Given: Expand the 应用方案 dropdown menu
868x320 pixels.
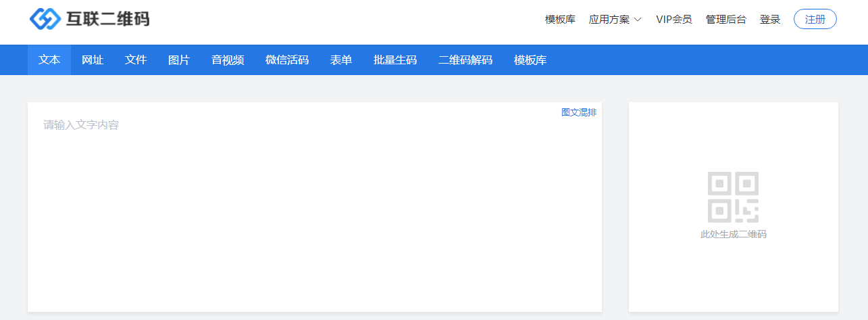Looking at the screenshot, I should click(615, 20).
